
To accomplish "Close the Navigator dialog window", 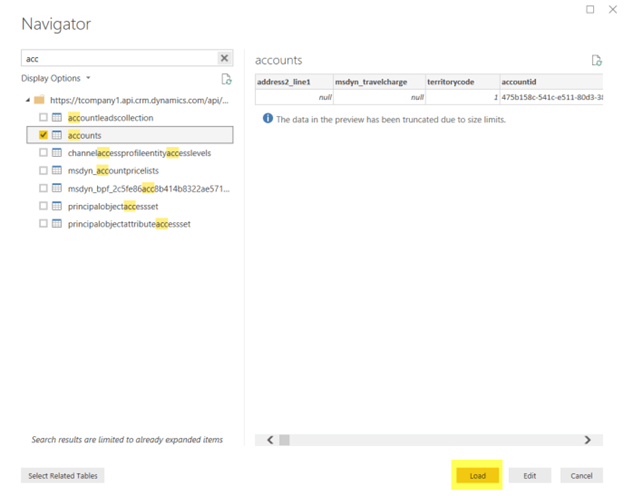I will 613,9.
